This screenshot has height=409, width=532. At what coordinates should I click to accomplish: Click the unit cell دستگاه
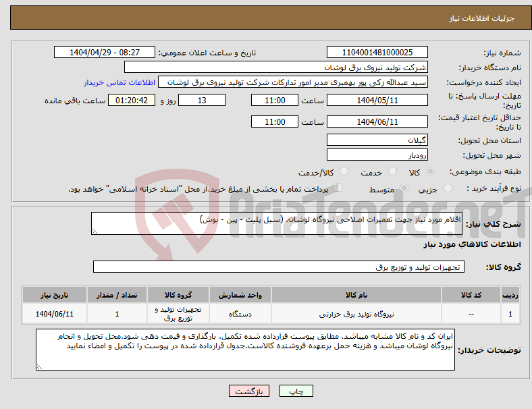[240, 314]
